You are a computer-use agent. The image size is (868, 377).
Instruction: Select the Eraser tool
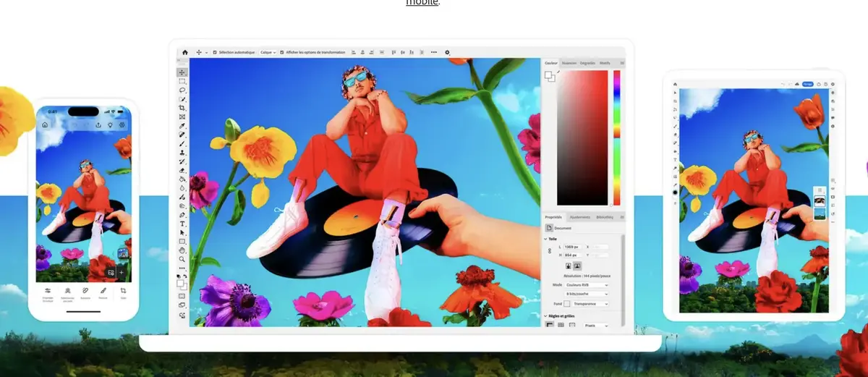point(182,171)
